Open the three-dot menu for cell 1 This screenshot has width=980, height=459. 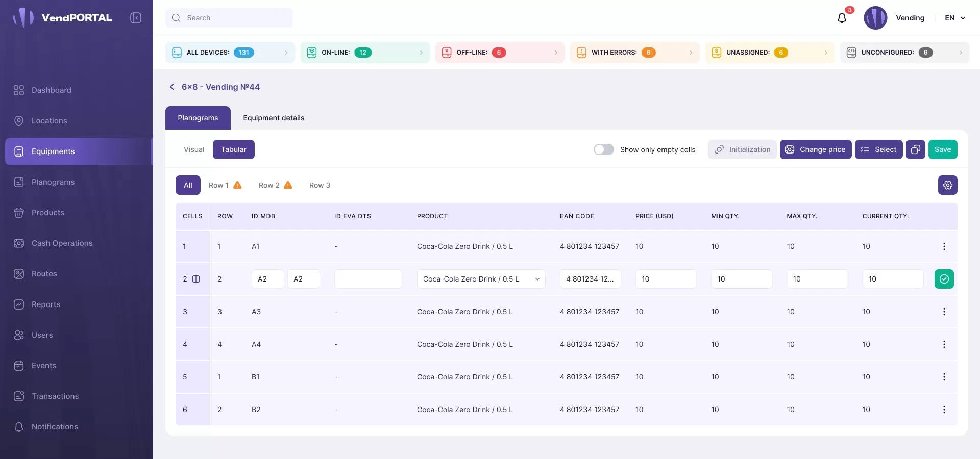coord(944,246)
